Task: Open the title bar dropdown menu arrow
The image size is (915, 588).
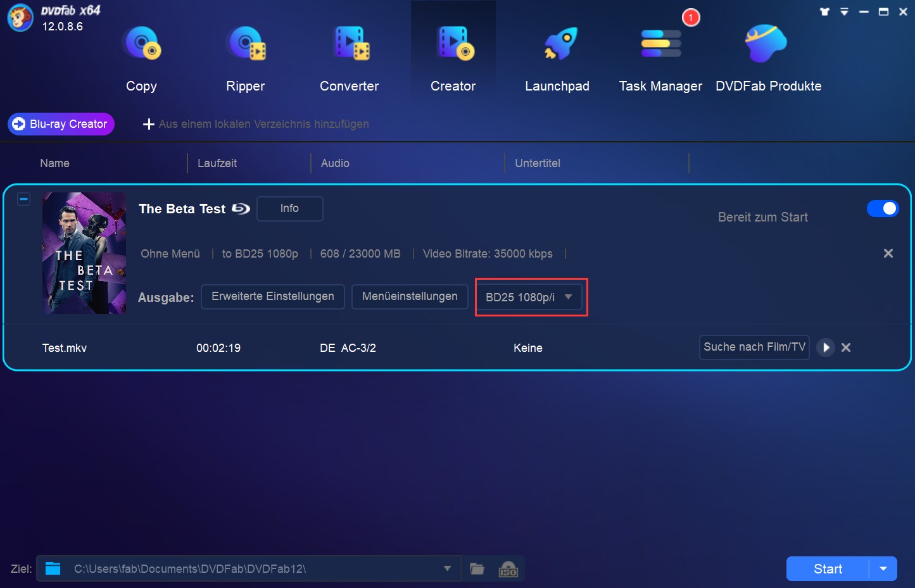Action: coord(844,11)
